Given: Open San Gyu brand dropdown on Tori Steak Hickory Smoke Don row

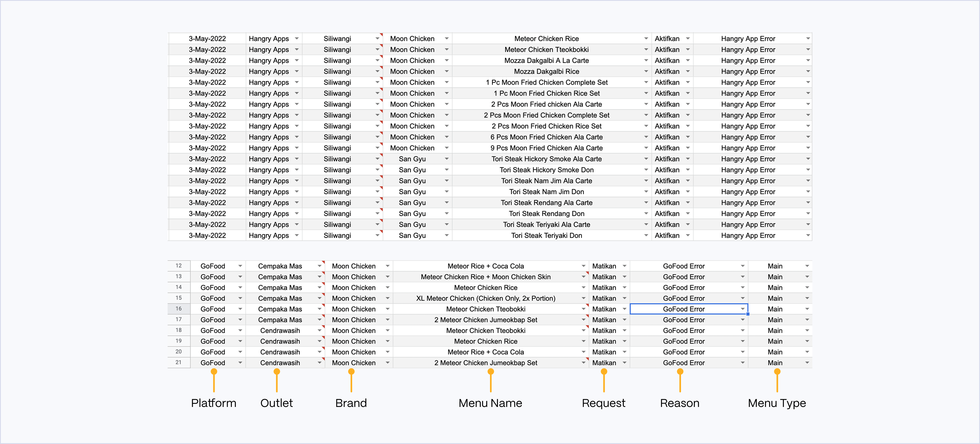Looking at the screenshot, I should 447,170.
